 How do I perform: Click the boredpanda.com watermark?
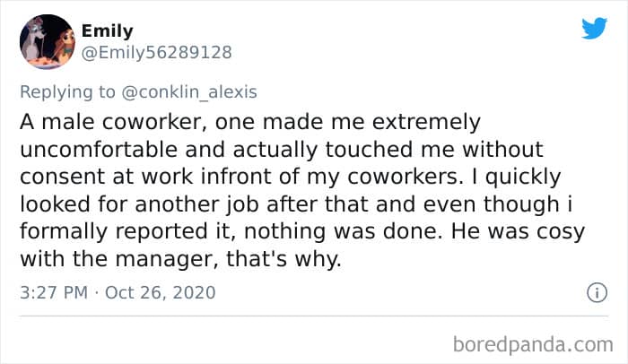(x=532, y=343)
